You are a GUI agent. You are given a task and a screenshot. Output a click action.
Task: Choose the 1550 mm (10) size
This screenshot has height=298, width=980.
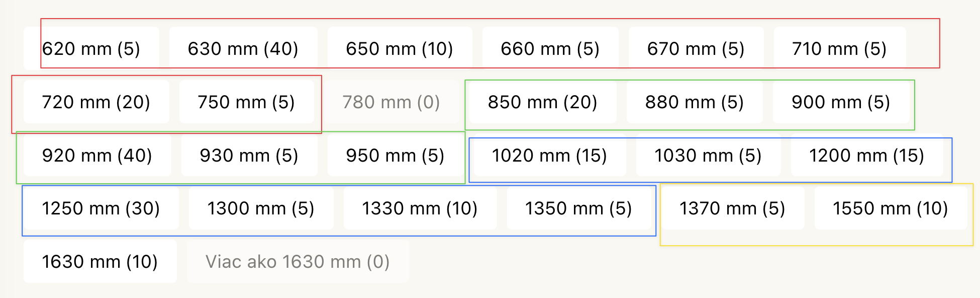(x=890, y=208)
